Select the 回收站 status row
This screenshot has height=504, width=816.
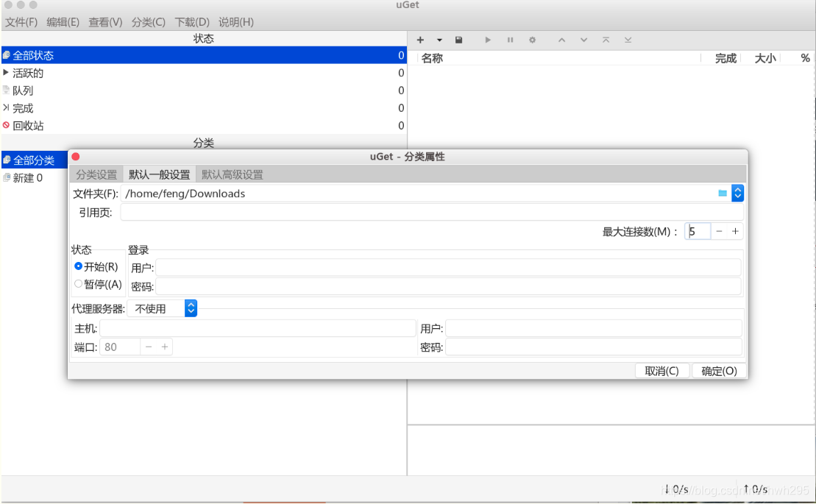pos(204,125)
